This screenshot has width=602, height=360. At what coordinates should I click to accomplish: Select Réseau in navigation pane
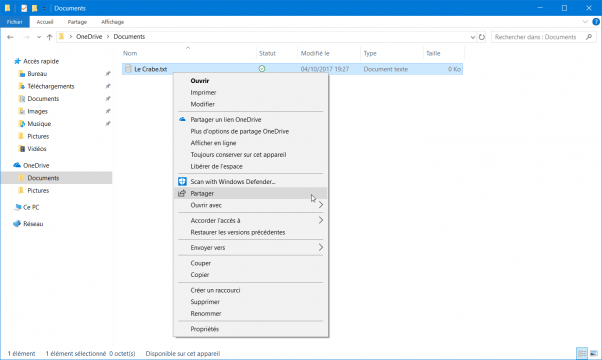point(33,224)
